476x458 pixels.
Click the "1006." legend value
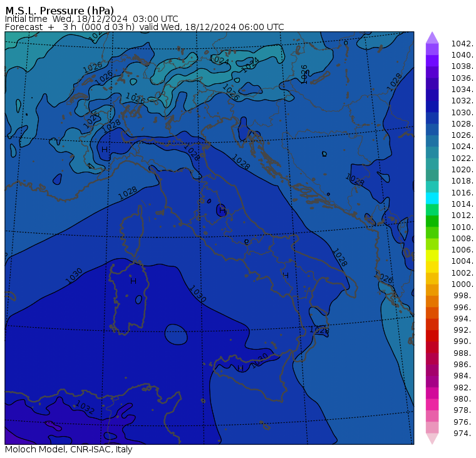(x=462, y=249)
